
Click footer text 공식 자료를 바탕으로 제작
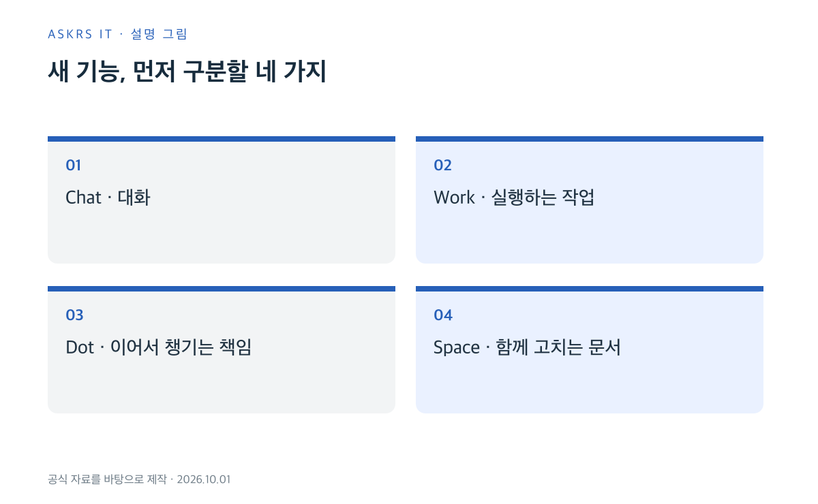107,479
